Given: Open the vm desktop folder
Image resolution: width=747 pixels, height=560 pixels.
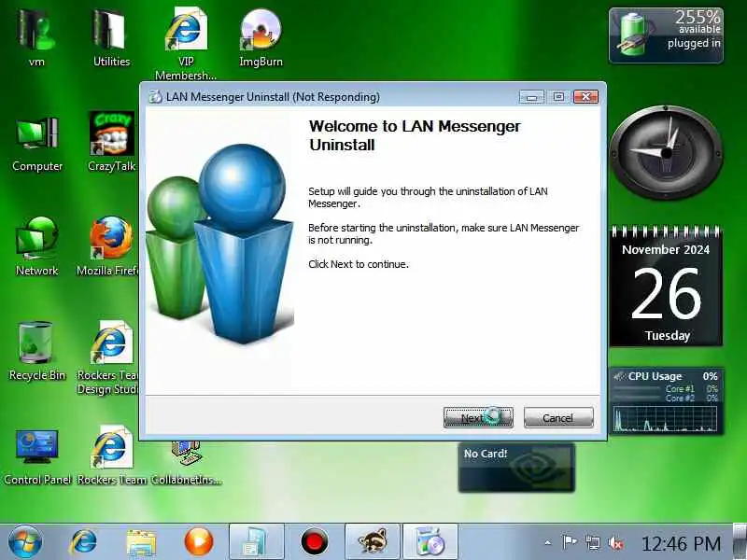Looking at the screenshot, I should point(36,38).
